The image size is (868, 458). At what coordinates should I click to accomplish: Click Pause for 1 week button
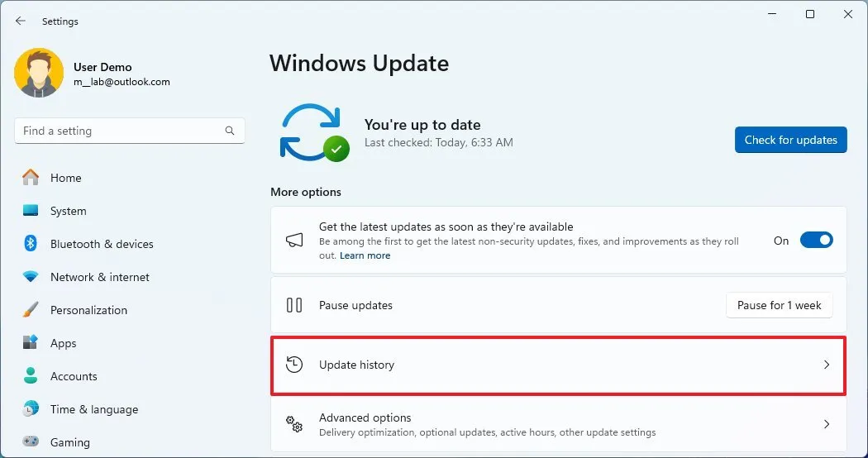coord(779,305)
